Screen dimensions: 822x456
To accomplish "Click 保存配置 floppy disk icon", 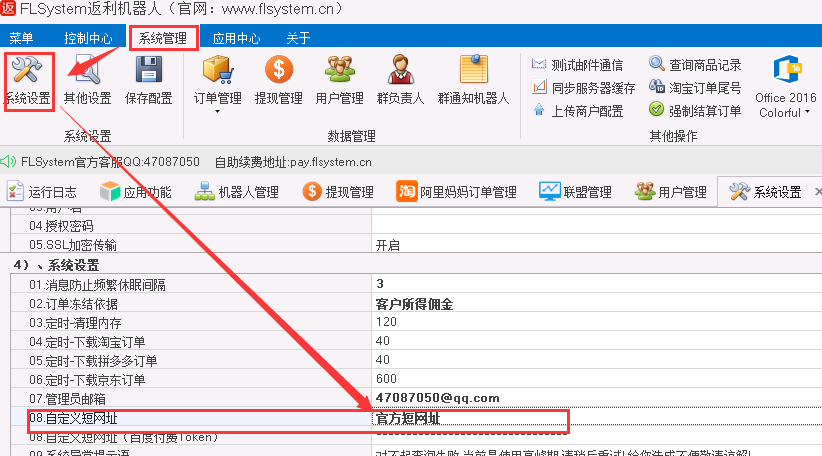I will (149, 70).
